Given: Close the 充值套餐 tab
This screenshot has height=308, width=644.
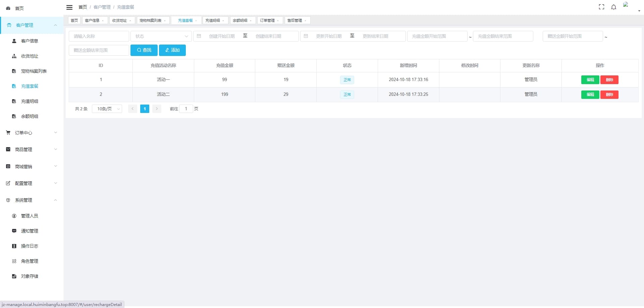Looking at the screenshot, I should coord(196,21).
